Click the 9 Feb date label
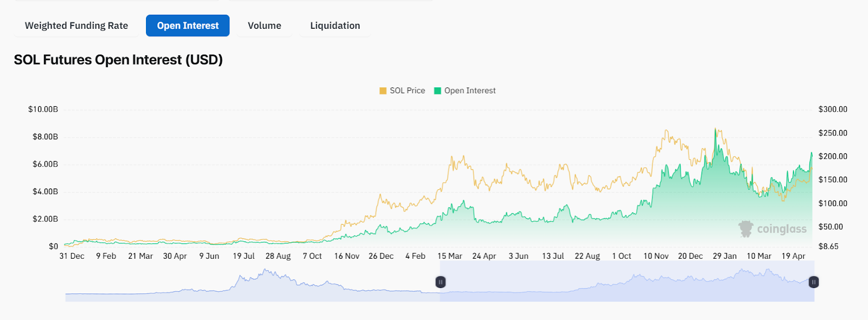The image size is (868, 320). click(x=106, y=256)
